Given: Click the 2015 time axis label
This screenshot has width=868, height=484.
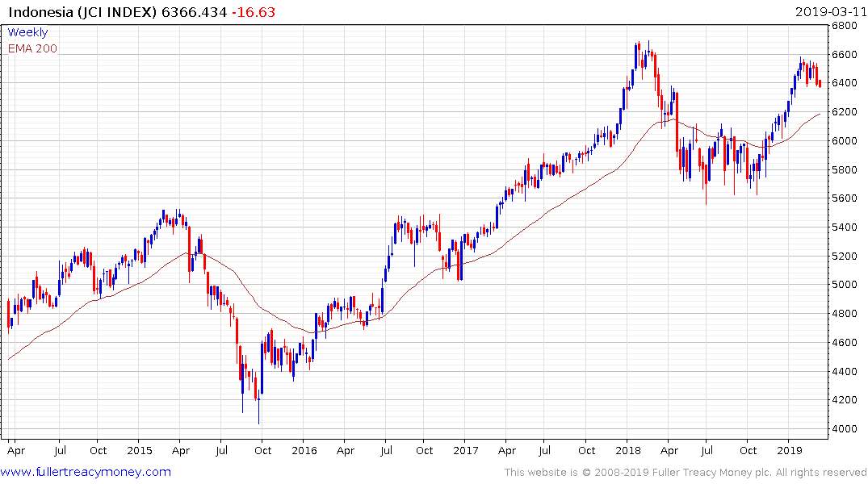Looking at the screenshot, I should click(x=140, y=450).
